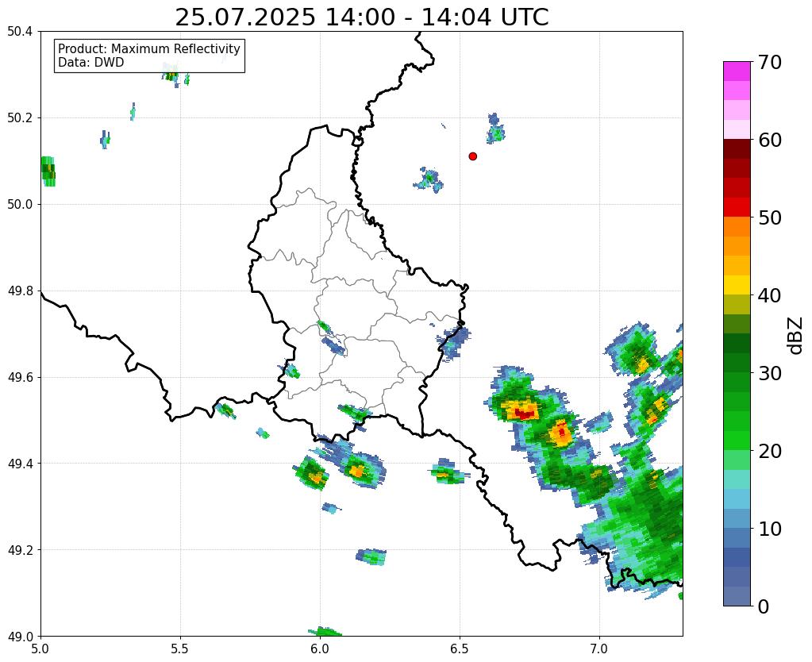812x662 pixels.
Task: Click the red location marker dot
Action: [473, 156]
